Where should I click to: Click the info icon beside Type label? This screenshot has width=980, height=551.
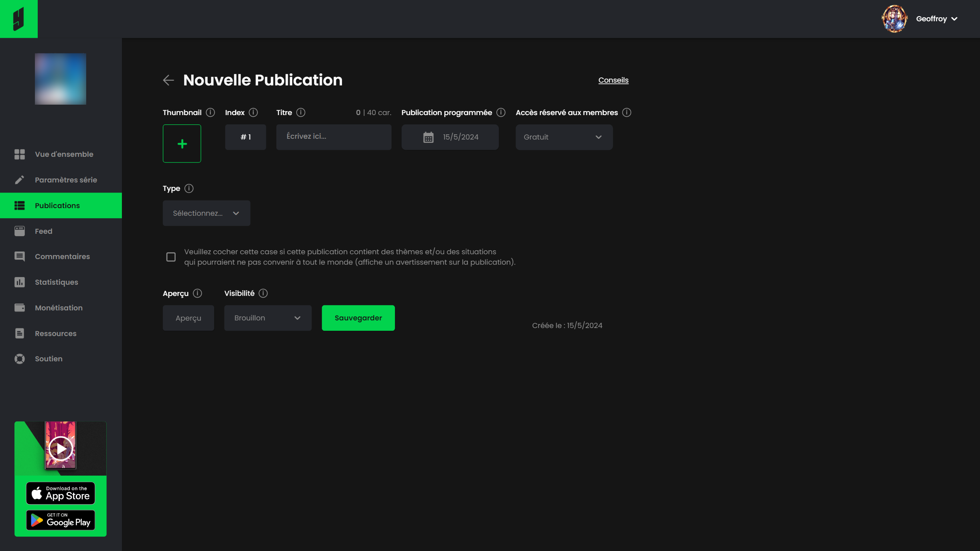click(x=189, y=188)
